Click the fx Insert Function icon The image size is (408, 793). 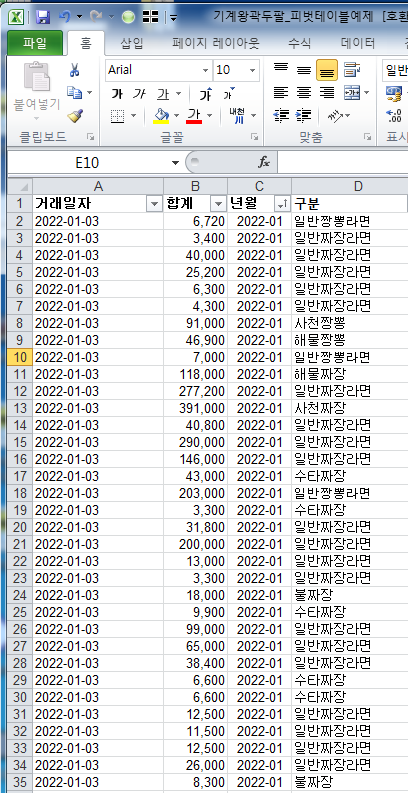click(264, 162)
